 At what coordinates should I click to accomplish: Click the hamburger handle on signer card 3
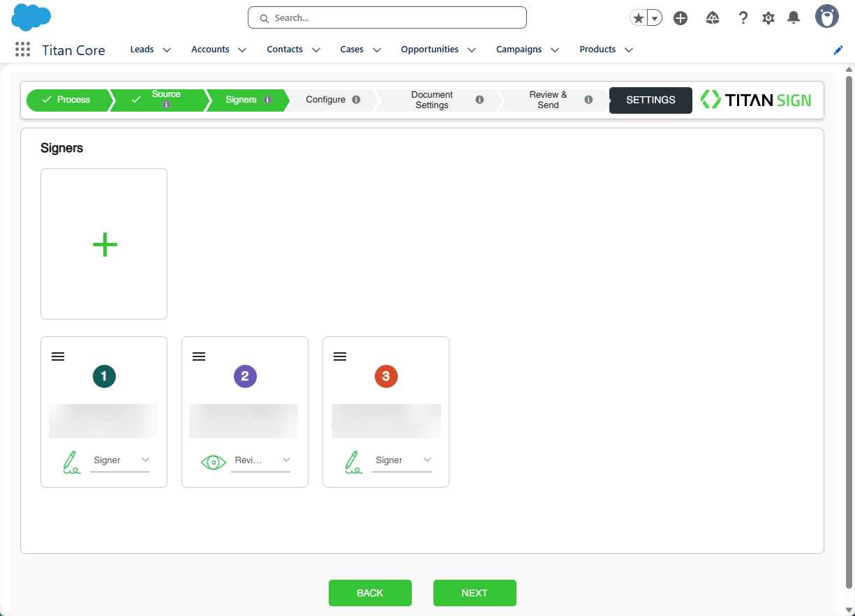coord(340,356)
